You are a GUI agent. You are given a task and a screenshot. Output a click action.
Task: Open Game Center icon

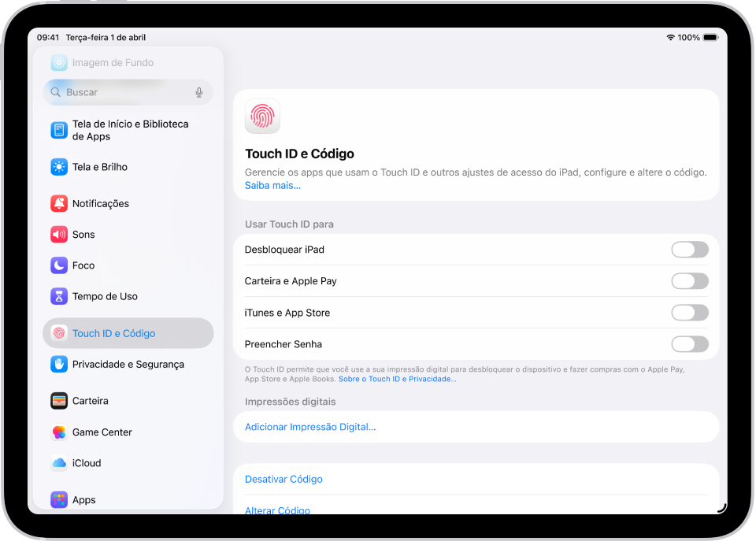(58, 432)
